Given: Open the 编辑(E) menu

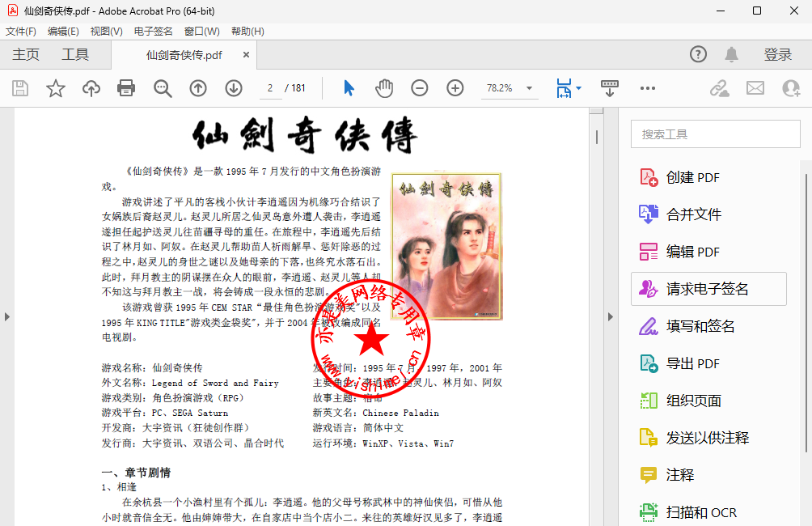Looking at the screenshot, I should tap(63, 31).
